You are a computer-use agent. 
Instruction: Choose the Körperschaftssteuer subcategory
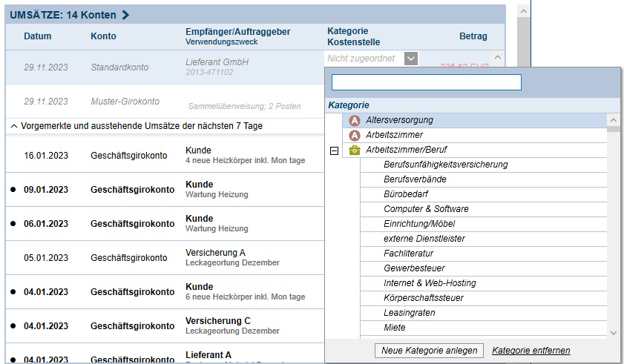pos(483,298)
